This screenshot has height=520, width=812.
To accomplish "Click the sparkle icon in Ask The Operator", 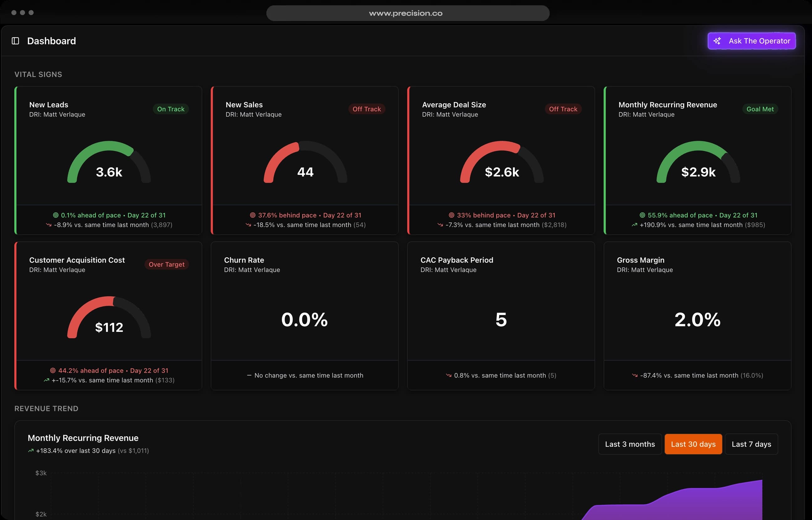I will [x=717, y=41].
